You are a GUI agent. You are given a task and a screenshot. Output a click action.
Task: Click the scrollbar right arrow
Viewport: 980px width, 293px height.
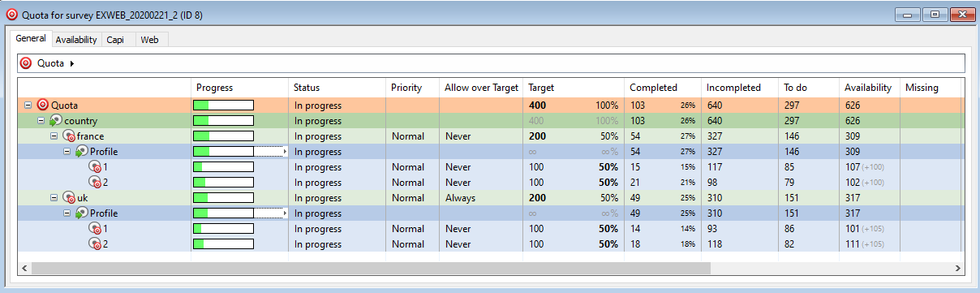click(x=957, y=268)
